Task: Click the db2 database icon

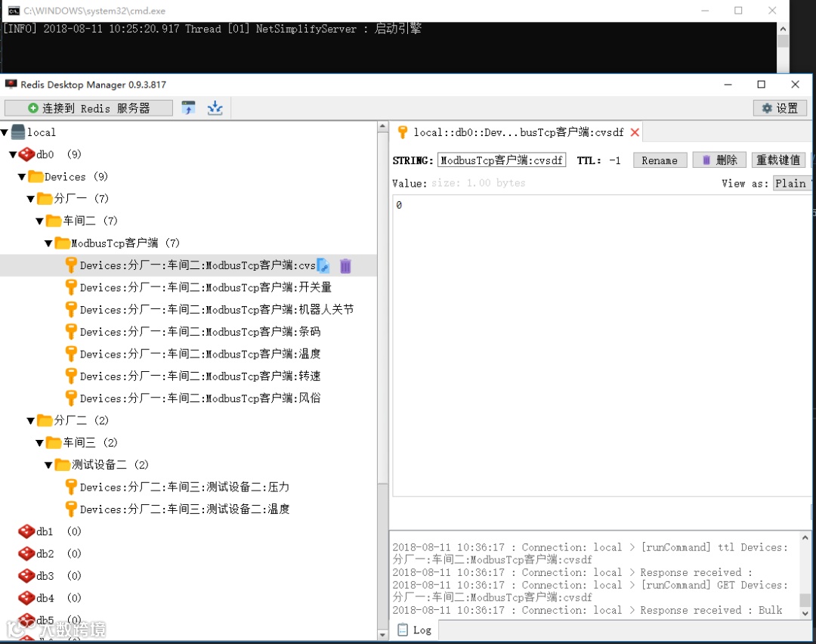Action: [26, 553]
